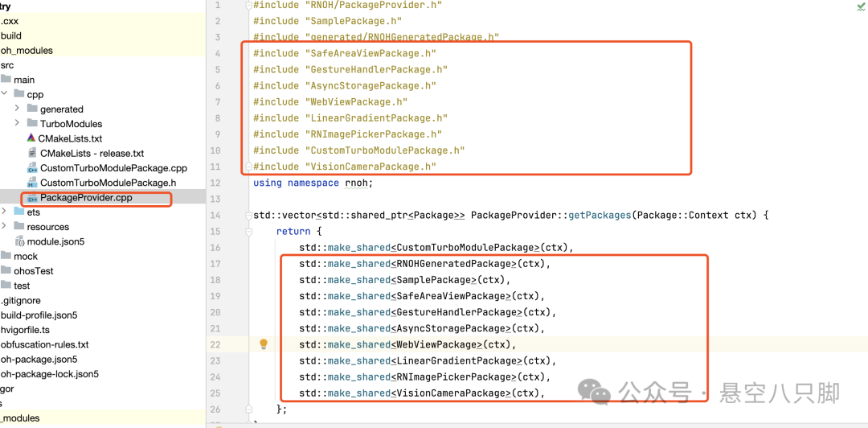This screenshot has height=428, width=868.
Task: Click the mock folder icon
Action: [6, 256]
